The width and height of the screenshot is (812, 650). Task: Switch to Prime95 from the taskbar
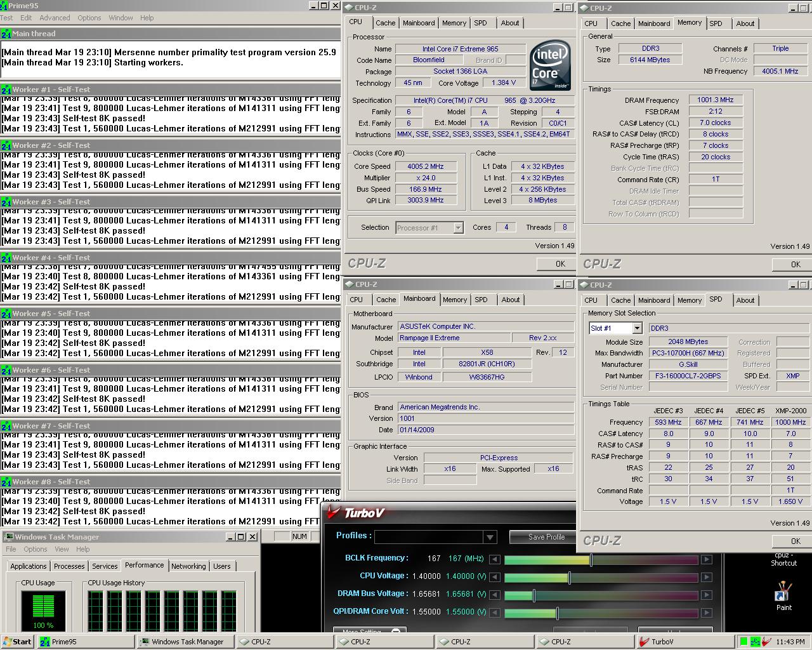pos(86,642)
